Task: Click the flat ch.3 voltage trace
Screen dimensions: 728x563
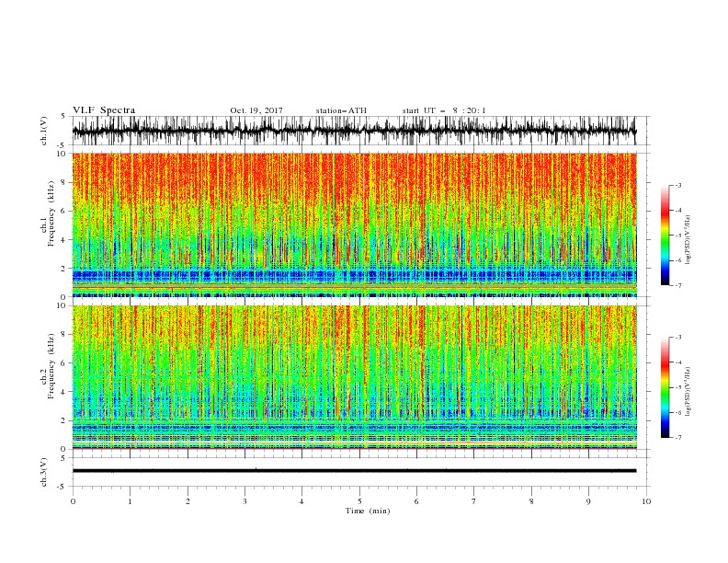Action: 354,471
